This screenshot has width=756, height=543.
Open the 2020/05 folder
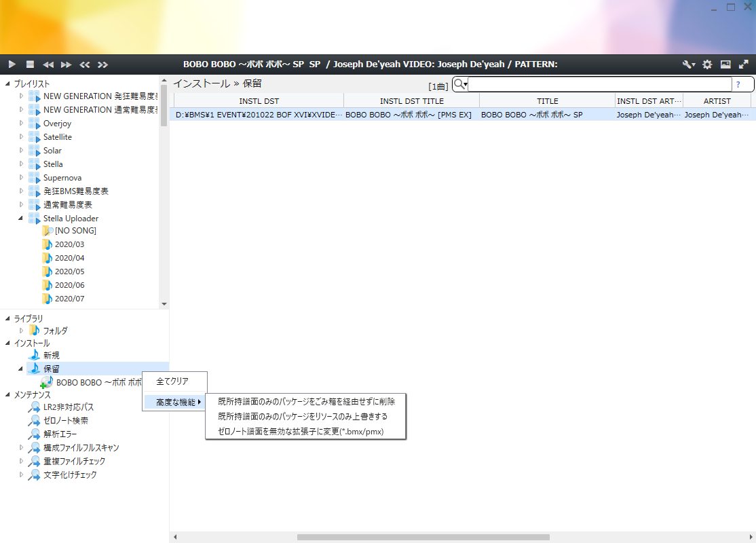69,271
